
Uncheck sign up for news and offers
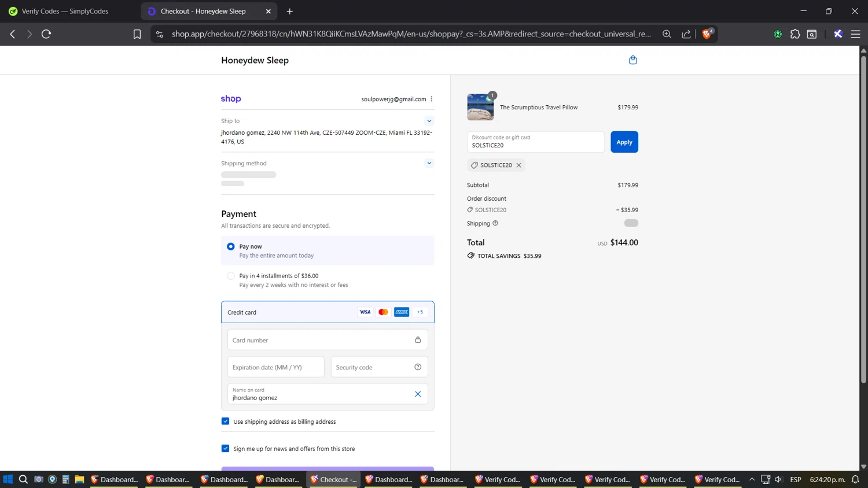[x=225, y=448]
